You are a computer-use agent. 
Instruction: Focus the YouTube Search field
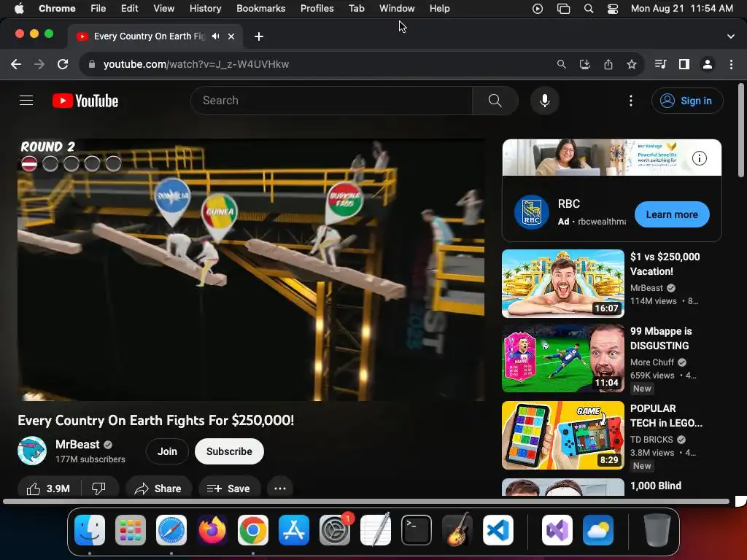[x=331, y=101]
